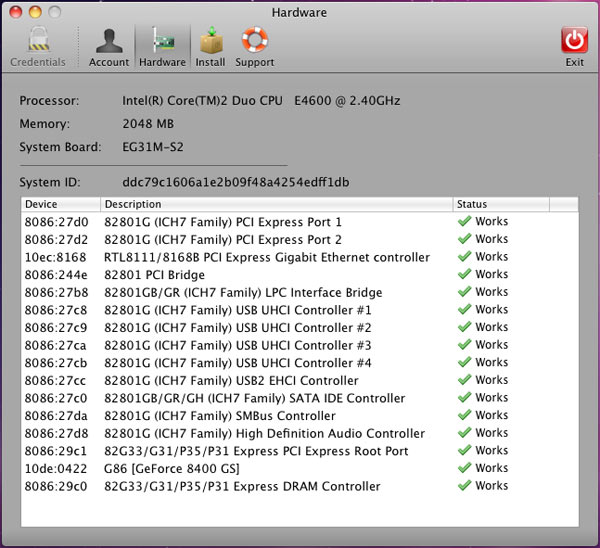Open the Account toolbar icon
Image resolution: width=600 pixels, height=548 pixels.
coord(109,42)
